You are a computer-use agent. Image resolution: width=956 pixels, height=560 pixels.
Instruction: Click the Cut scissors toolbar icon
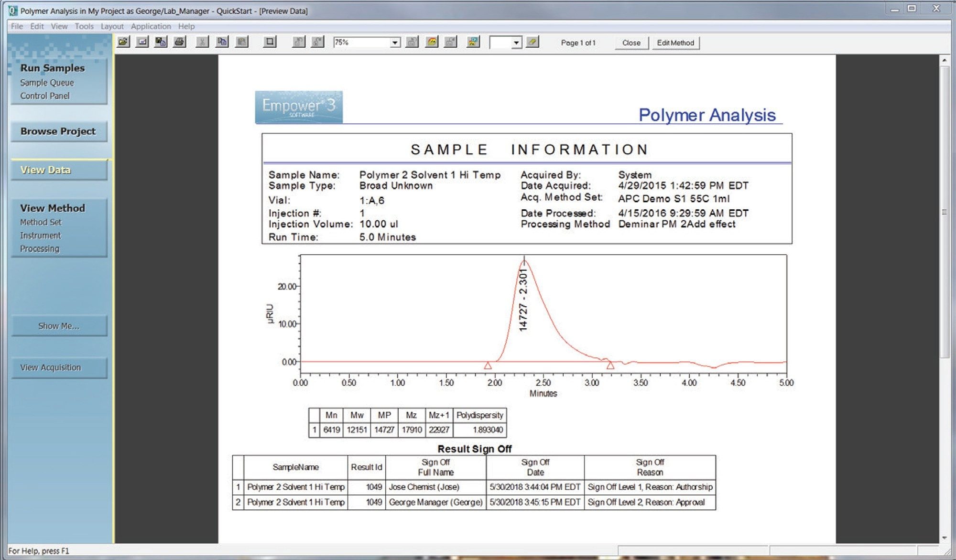click(x=202, y=42)
